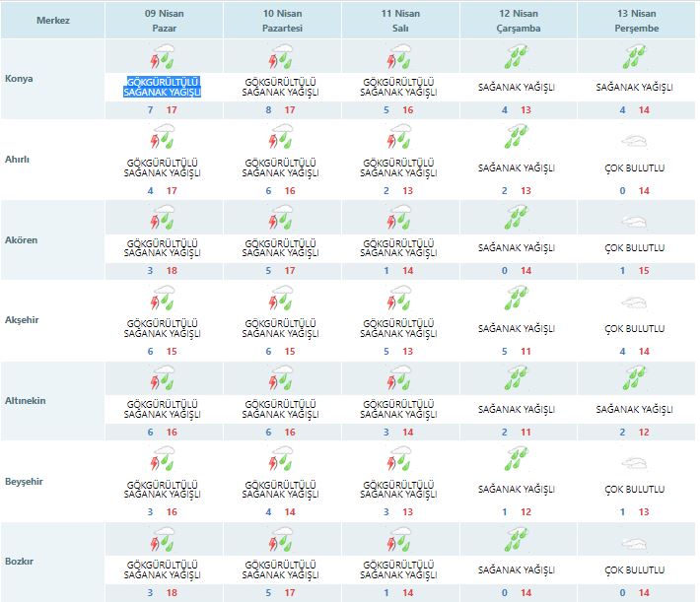Click Akören thunderstorm icon for 11 Nisan
This screenshot has height=602, width=700.
click(x=400, y=219)
